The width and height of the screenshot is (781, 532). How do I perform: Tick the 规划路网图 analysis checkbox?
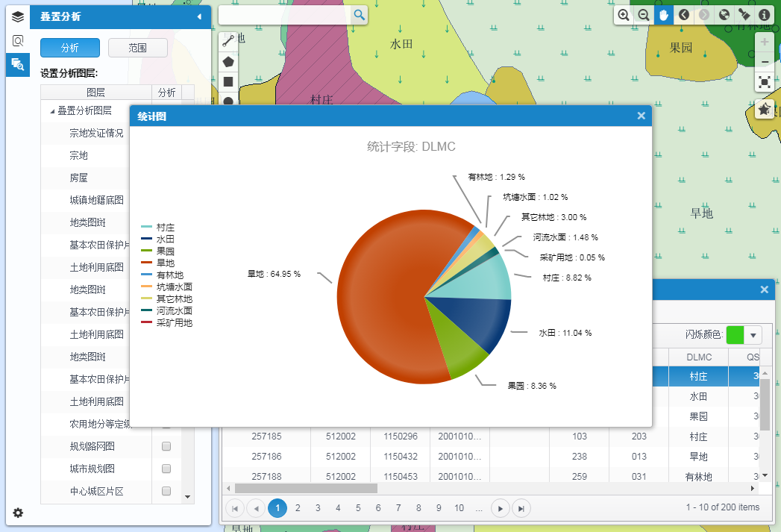(x=166, y=446)
